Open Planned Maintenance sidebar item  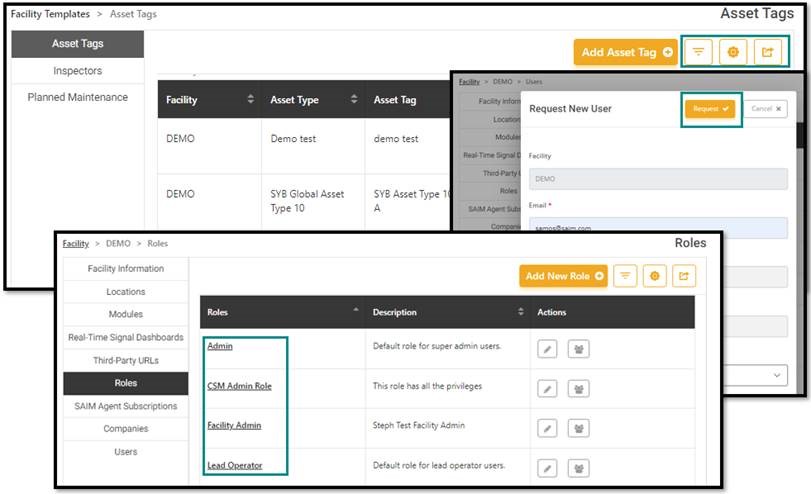[x=77, y=97]
